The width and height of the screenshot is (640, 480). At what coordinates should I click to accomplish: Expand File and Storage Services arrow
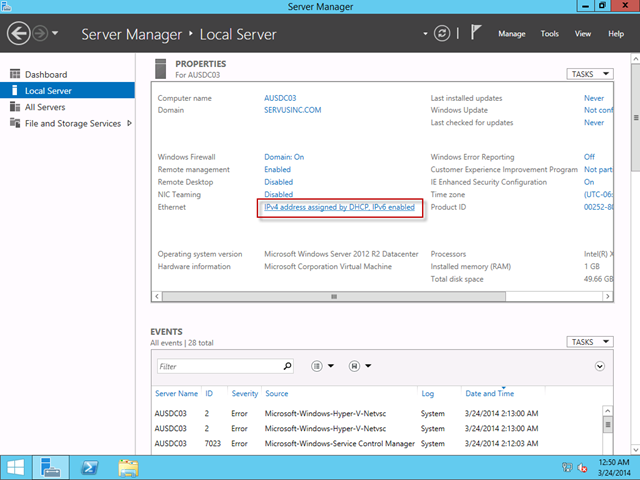coord(129,123)
